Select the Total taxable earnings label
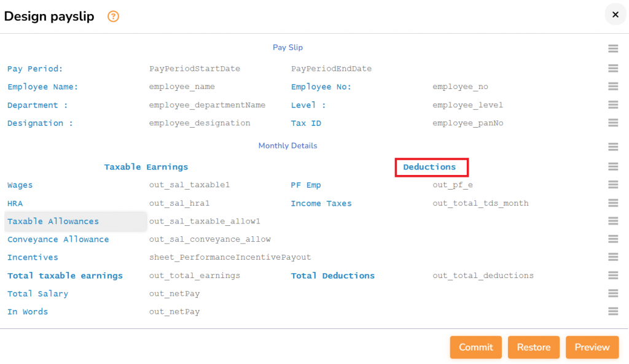The image size is (629, 364). click(x=65, y=276)
